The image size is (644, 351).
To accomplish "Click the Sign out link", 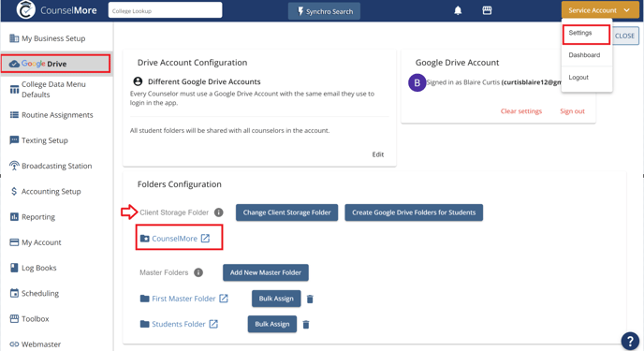I will click(572, 111).
